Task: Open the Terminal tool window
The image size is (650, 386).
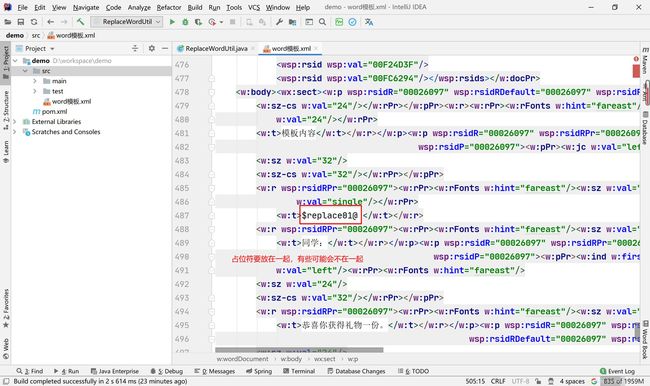Action: tap(299, 371)
